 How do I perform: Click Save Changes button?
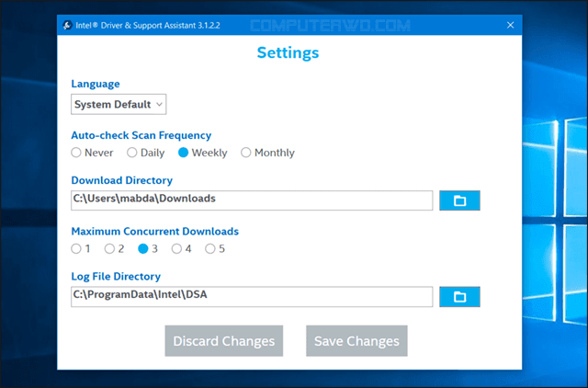pyautogui.click(x=356, y=341)
